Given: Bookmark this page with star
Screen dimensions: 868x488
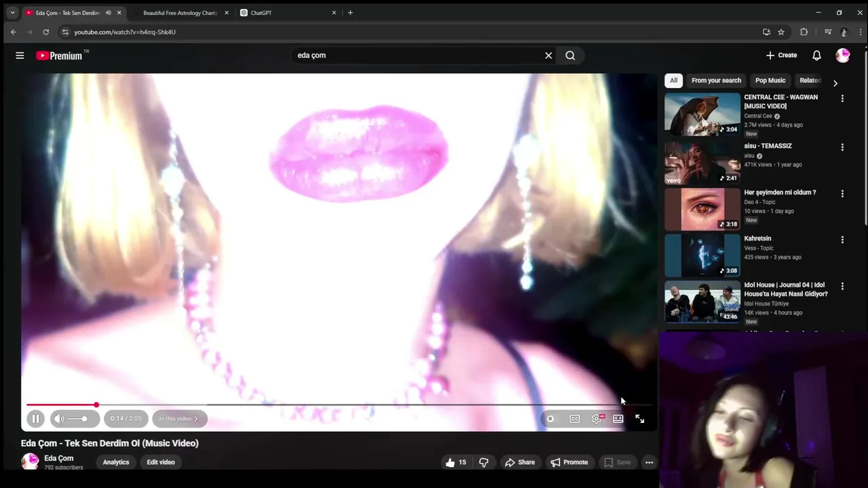Looking at the screenshot, I should (x=781, y=32).
